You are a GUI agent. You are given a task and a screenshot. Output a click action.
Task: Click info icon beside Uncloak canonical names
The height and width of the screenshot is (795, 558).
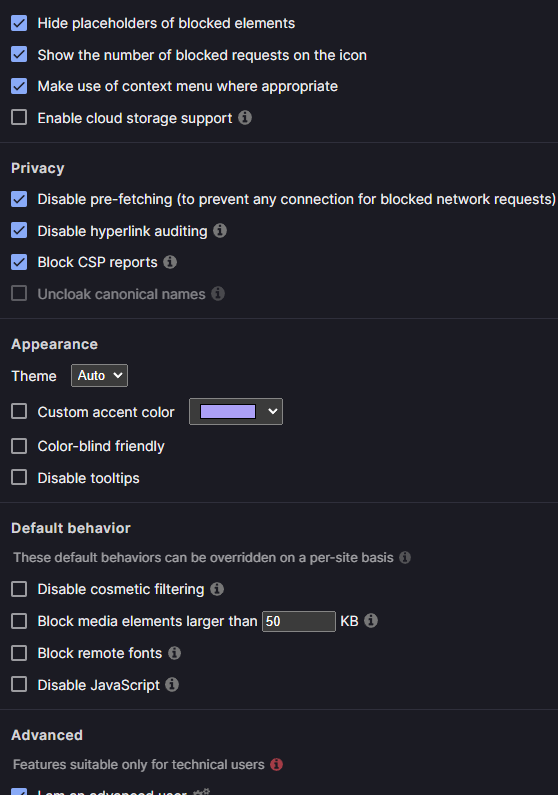[x=218, y=294]
